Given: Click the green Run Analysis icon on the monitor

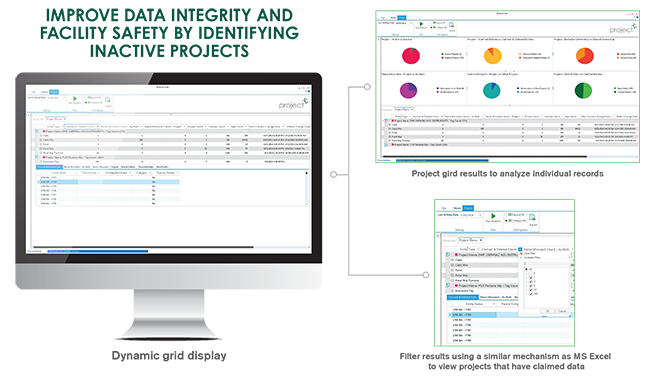Looking at the screenshot, I should click(75, 99).
